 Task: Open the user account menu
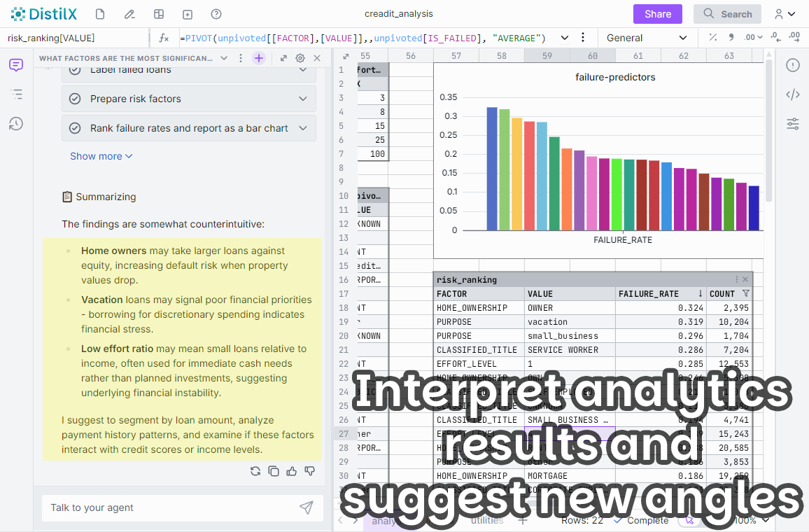(785, 14)
